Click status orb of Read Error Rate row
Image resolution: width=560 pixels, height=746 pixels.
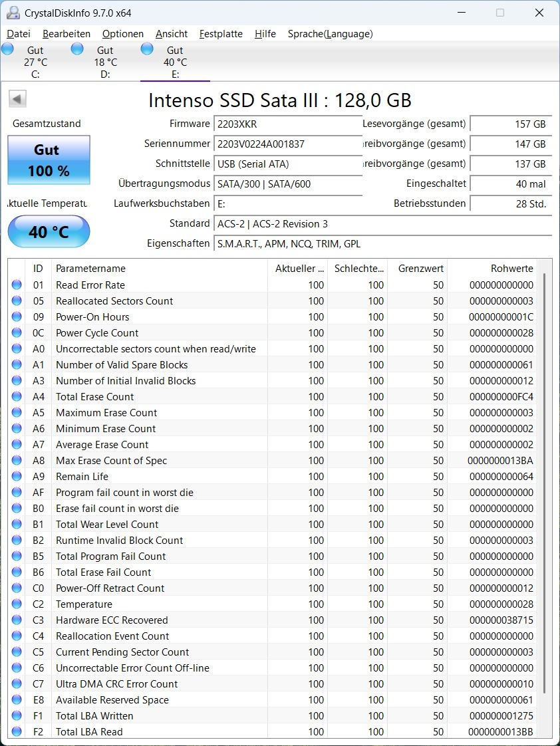coord(17,285)
